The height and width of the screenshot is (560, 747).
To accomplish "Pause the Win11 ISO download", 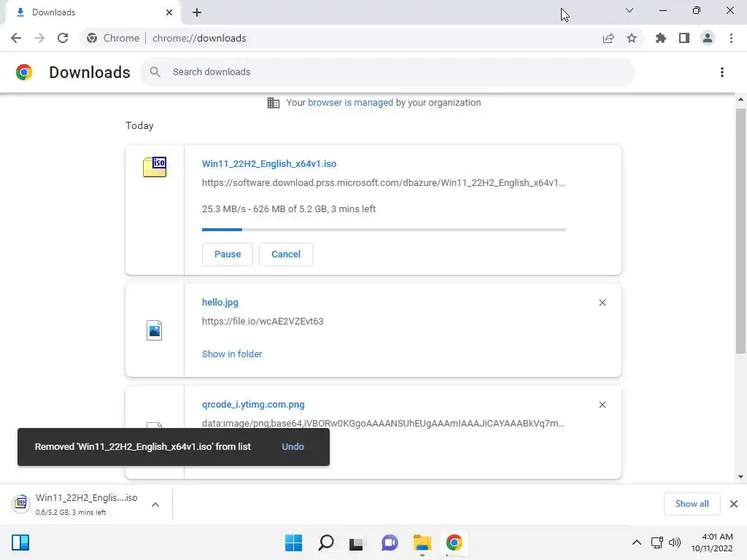I will coord(228,254).
